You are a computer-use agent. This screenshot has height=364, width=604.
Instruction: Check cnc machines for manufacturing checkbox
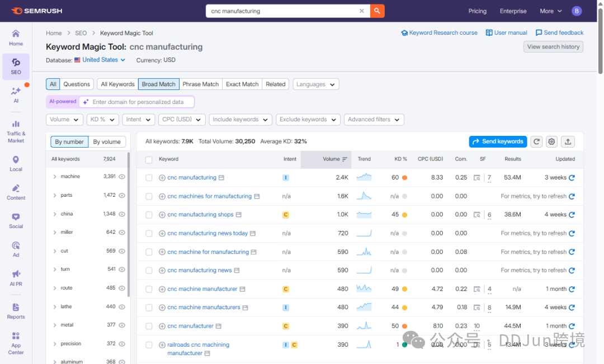pos(149,196)
